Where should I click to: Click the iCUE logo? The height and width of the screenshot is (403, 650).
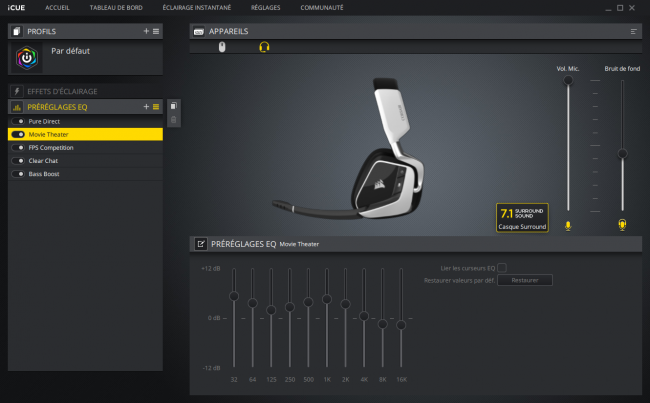pos(16,7)
